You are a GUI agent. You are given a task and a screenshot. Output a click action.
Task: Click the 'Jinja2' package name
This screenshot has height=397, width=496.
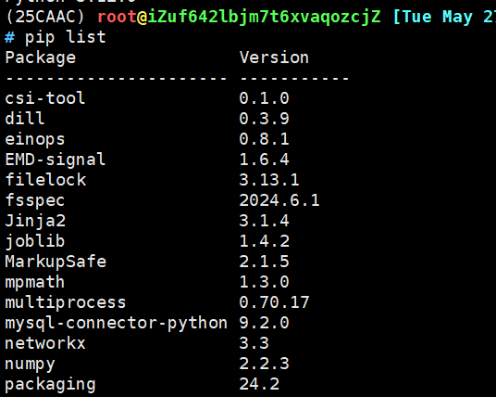tap(35, 221)
